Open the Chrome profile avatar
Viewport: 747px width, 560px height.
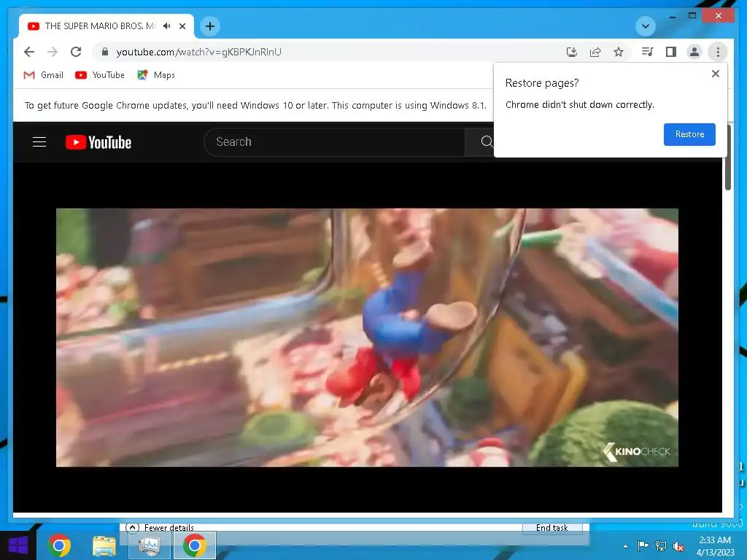tap(694, 52)
